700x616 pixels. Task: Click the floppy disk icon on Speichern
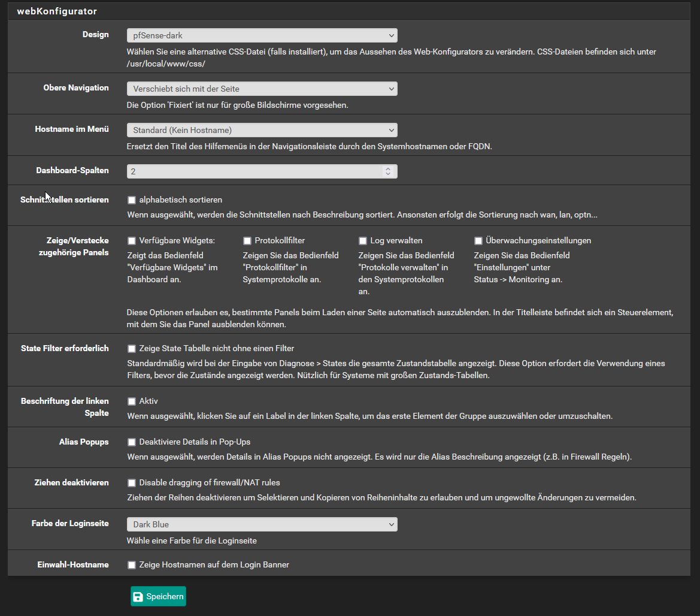[x=138, y=597]
